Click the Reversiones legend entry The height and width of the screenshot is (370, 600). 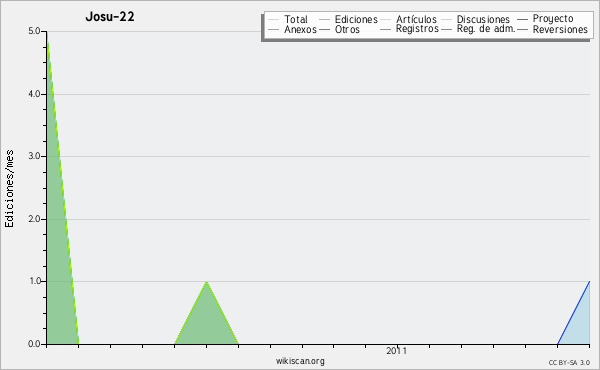553,29
